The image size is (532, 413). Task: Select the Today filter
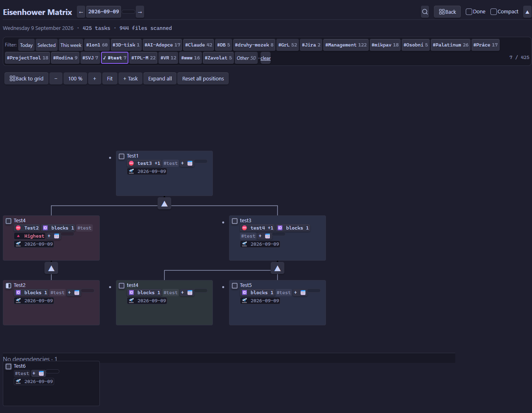[26, 45]
